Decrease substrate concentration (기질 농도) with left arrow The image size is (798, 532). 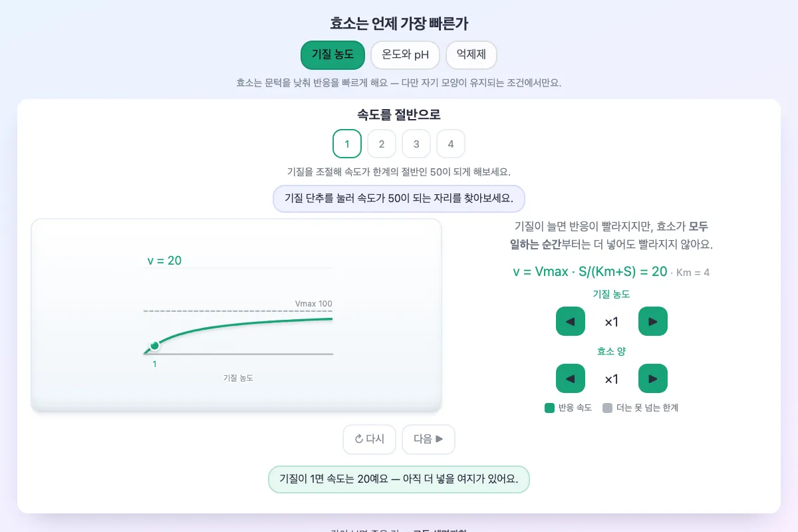571,322
